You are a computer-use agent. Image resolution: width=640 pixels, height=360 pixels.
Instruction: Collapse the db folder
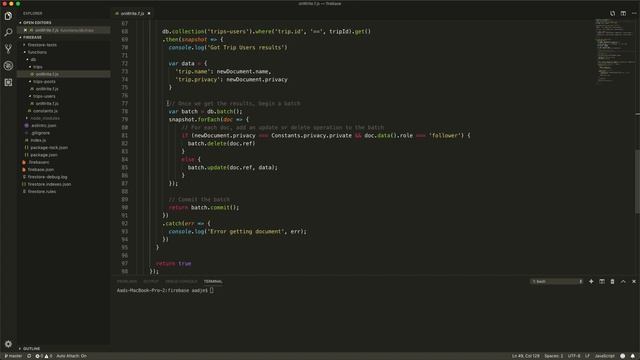[33, 60]
